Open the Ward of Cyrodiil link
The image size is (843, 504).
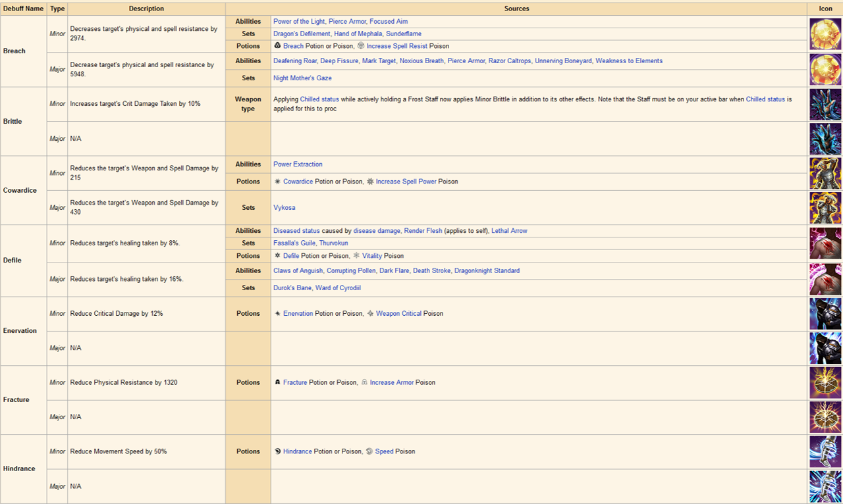click(x=339, y=288)
